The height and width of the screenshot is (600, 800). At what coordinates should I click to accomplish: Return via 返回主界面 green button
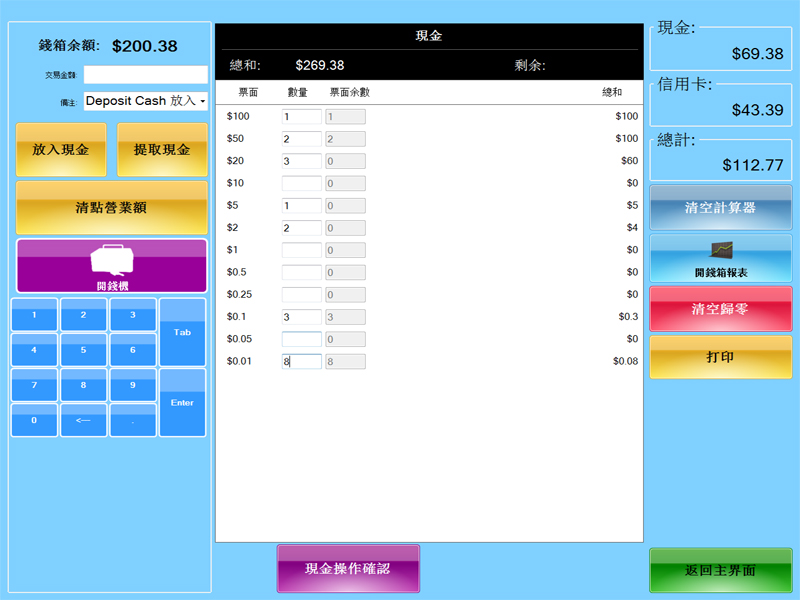pos(720,570)
